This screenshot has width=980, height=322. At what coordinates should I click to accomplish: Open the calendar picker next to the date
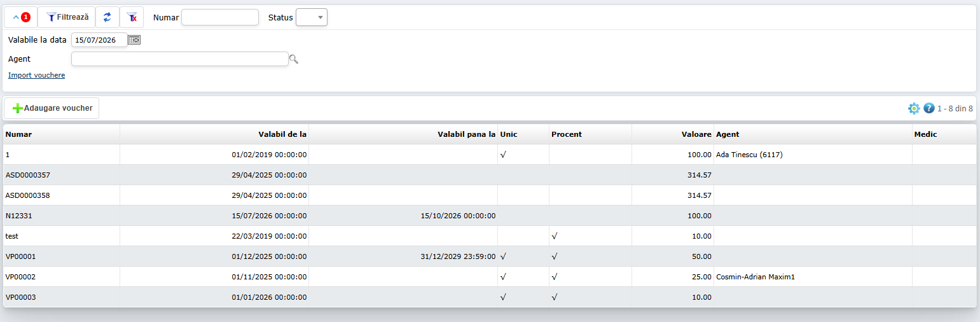134,39
